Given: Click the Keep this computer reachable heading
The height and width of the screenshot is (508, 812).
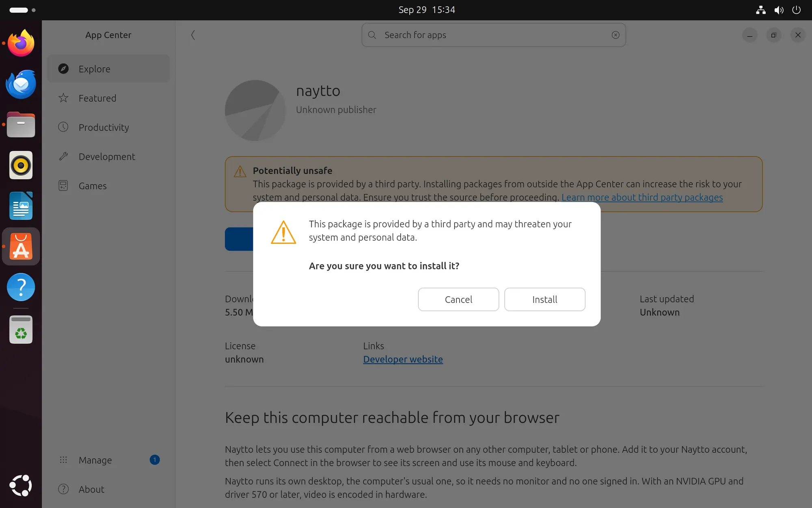Looking at the screenshot, I should coord(392,418).
